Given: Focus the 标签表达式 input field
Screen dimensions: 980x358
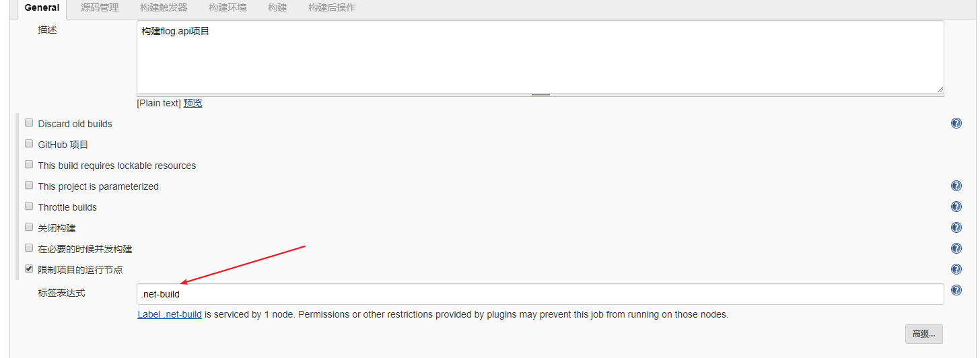Looking at the screenshot, I should coord(540,294).
